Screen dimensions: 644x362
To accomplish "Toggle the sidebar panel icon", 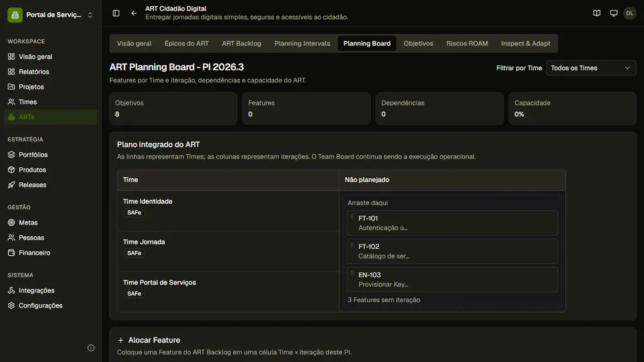I will point(116,13).
